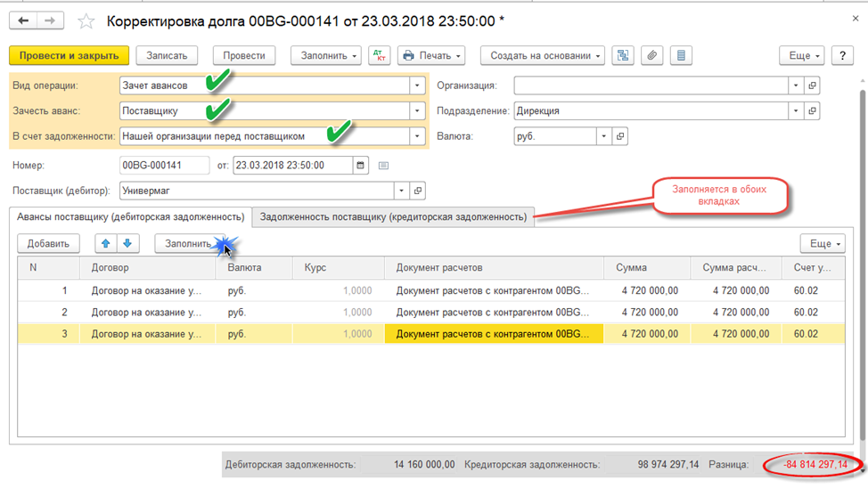The height and width of the screenshot is (488, 868).
Task: Expand the В счет задолженности dropdown
Action: click(x=416, y=136)
